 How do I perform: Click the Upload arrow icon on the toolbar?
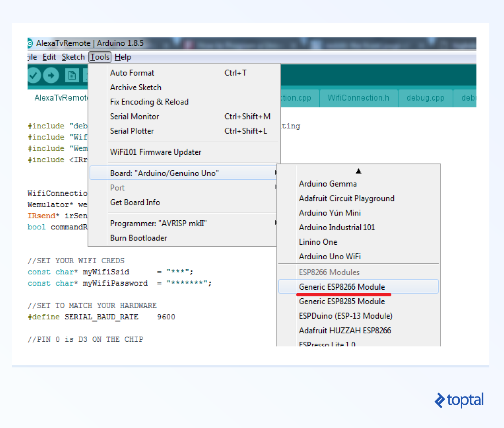click(x=51, y=75)
